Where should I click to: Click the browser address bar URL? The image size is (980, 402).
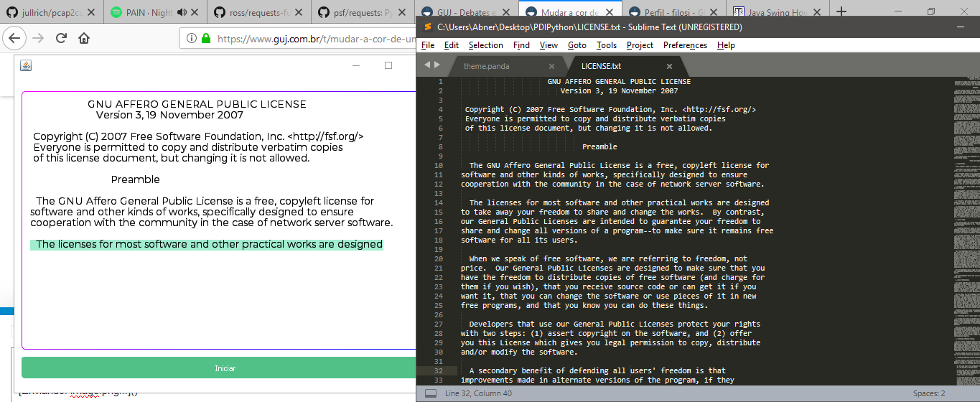[316, 39]
